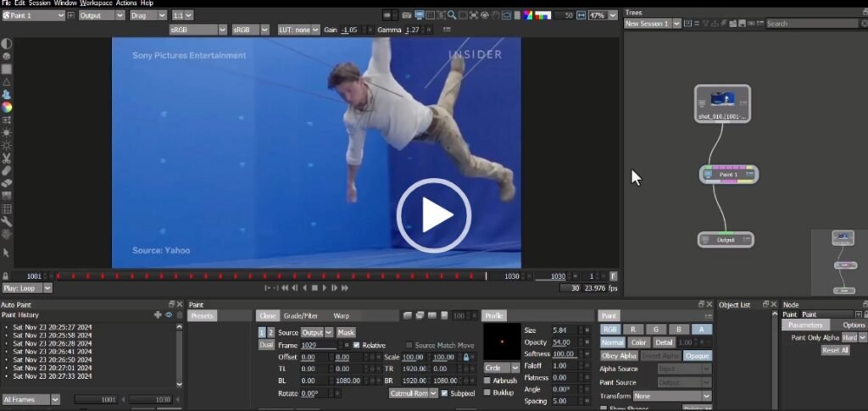Viewport: 868px width, 411px height.
Task: Click the Gain value field
Action: [x=352, y=30]
